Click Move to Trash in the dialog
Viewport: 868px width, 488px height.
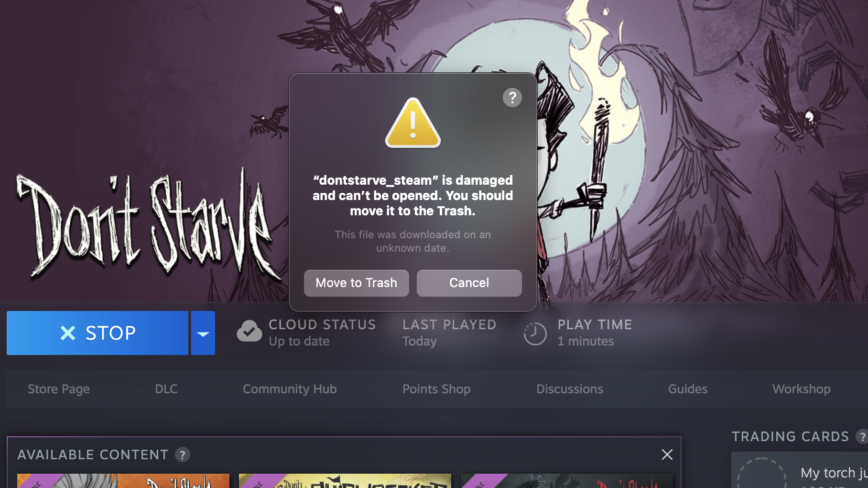[357, 283]
